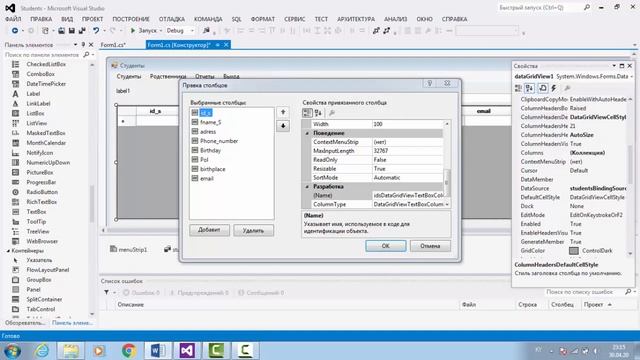The height and width of the screenshot is (360, 640).
Task: Open the Панель элементов window options dropdown
Action: coord(76,44)
